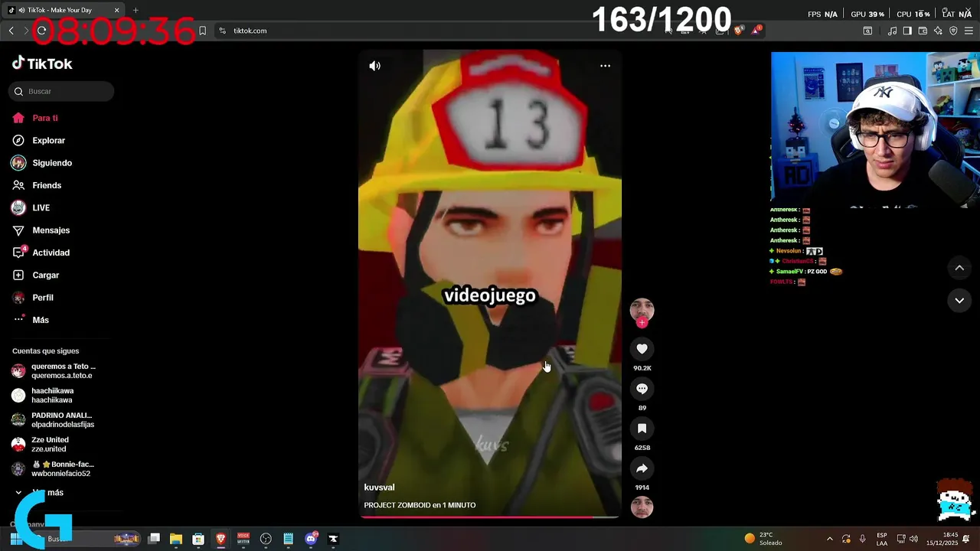Toggle the browser sidebar panel icon
The height and width of the screenshot is (551, 980).
click(907, 31)
